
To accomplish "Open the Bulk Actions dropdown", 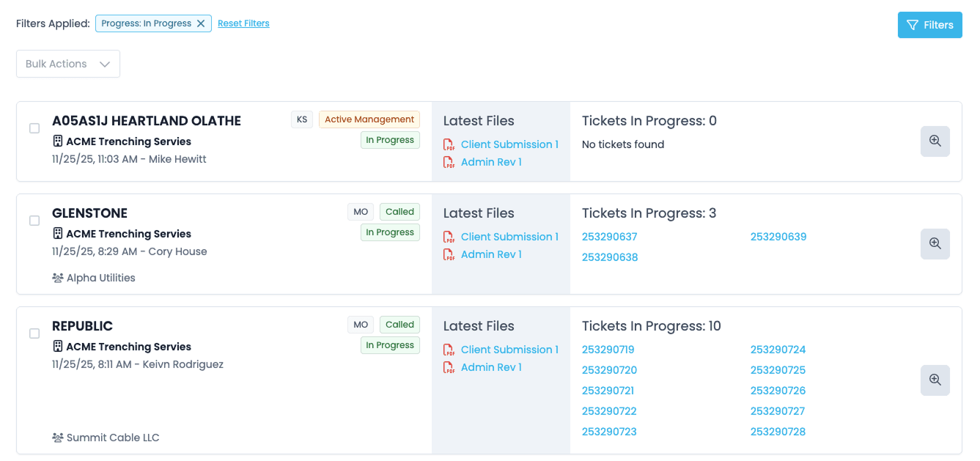I will pyautogui.click(x=68, y=64).
